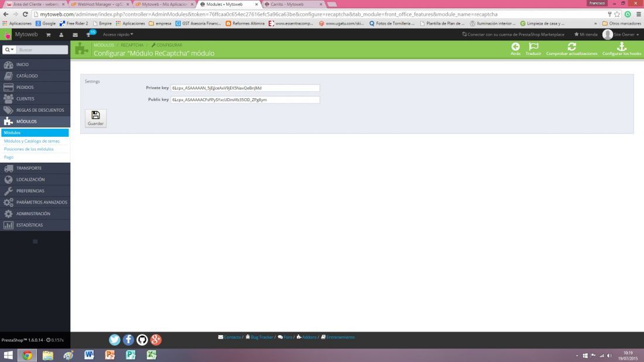Click into the Private key field
The height and width of the screenshot is (362, 644).
[x=245, y=88]
